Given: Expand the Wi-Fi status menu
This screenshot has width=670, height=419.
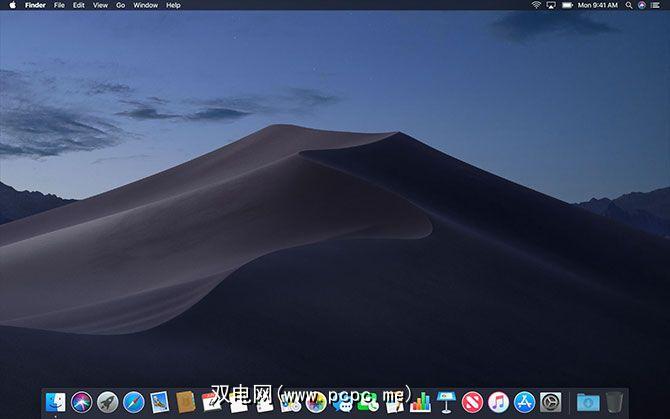Looking at the screenshot, I should [536, 5].
